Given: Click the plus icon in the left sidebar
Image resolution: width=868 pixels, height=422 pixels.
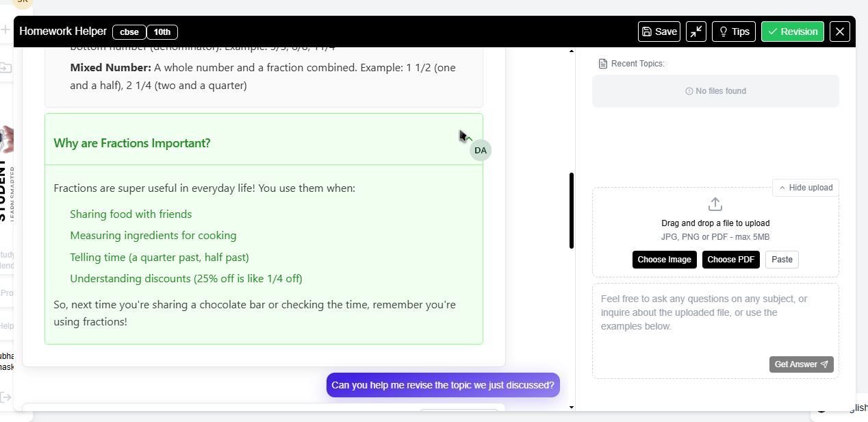Looking at the screenshot, I should click(x=5, y=30).
